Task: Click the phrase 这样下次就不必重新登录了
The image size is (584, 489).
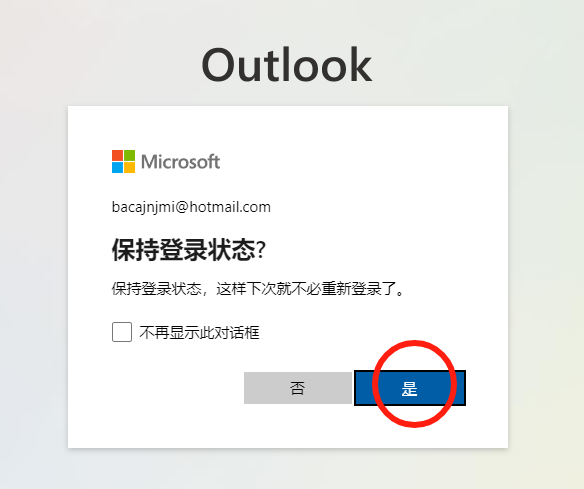Action: [307, 289]
